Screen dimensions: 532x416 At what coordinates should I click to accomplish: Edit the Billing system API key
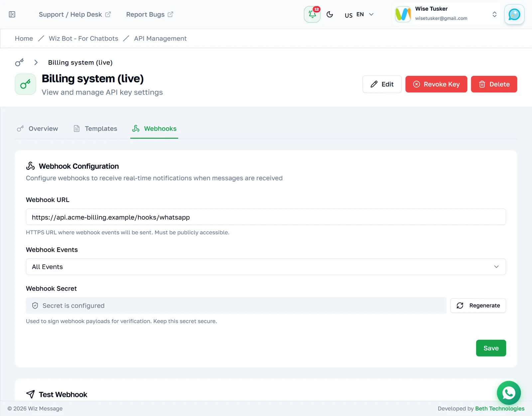382,84
